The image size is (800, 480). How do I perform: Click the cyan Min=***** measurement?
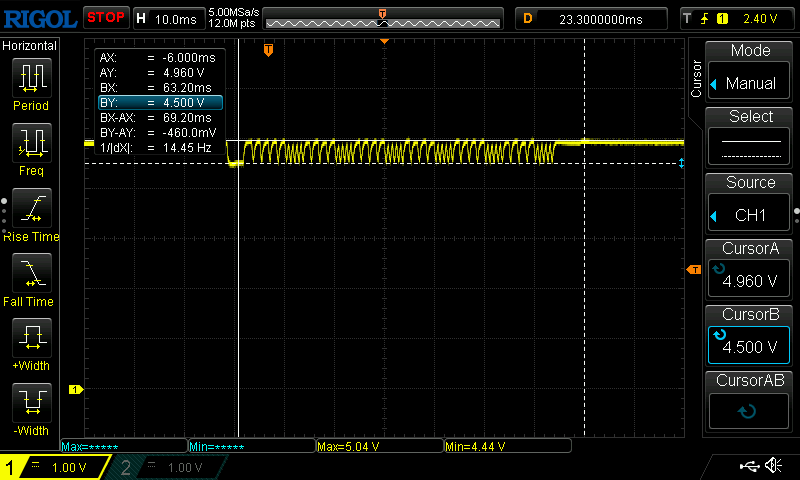252,447
